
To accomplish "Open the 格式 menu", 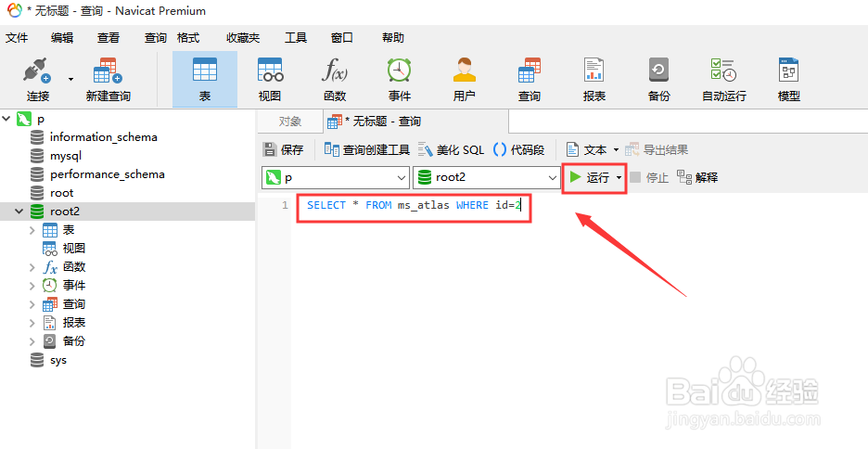I will pos(188,38).
